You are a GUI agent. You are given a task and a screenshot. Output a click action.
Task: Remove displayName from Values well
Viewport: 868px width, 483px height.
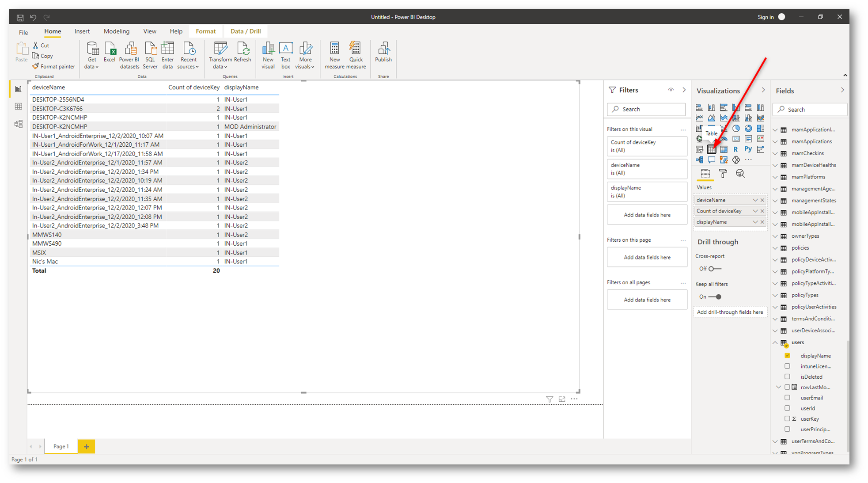click(x=762, y=222)
